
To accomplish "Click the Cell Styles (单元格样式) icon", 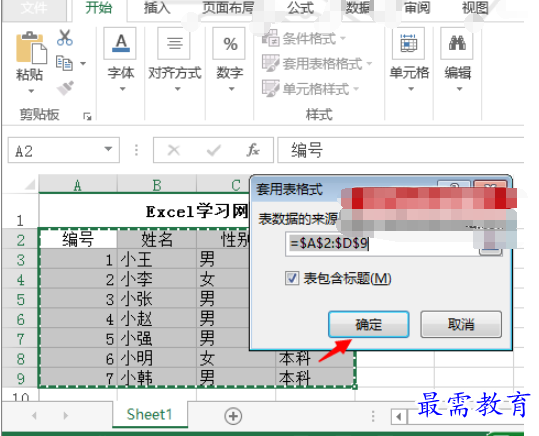I will click(x=271, y=88).
